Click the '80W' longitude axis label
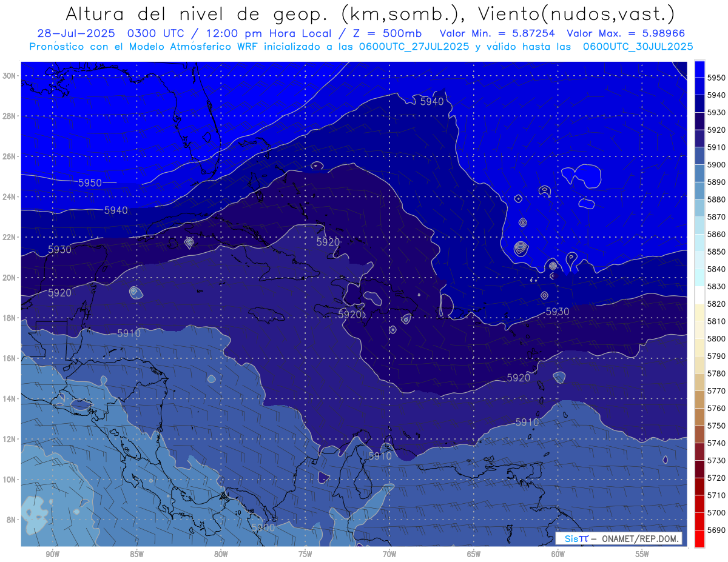728x562 pixels. 221,554
